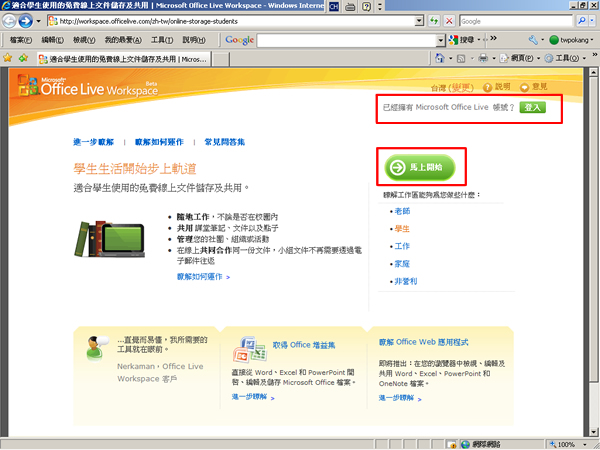The height and width of the screenshot is (450, 600).
Task: Click the browser Back arrow button
Action: point(9,21)
